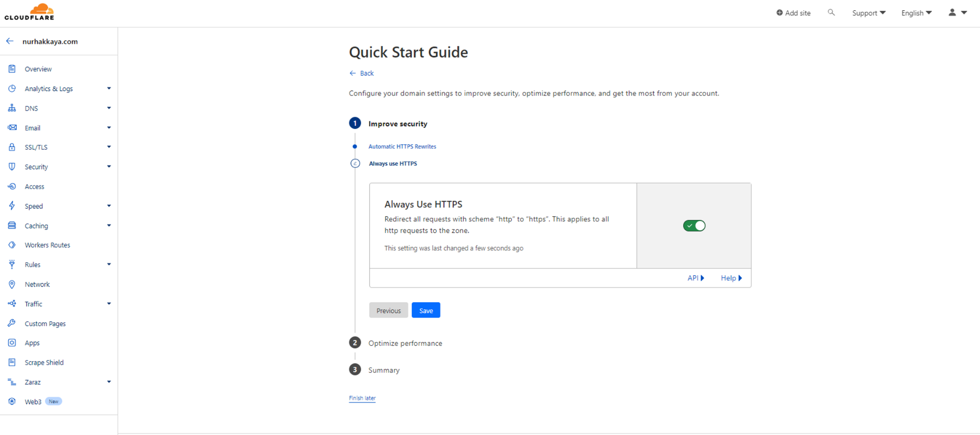The width and height of the screenshot is (980, 435).
Task: Click the Overview clipboard icon
Action: click(x=12, y=69)
